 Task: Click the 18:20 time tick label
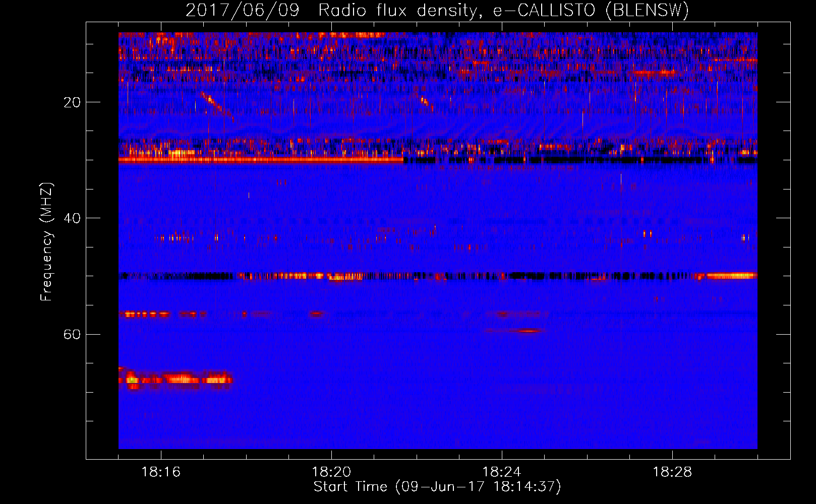tap(331, 472)
